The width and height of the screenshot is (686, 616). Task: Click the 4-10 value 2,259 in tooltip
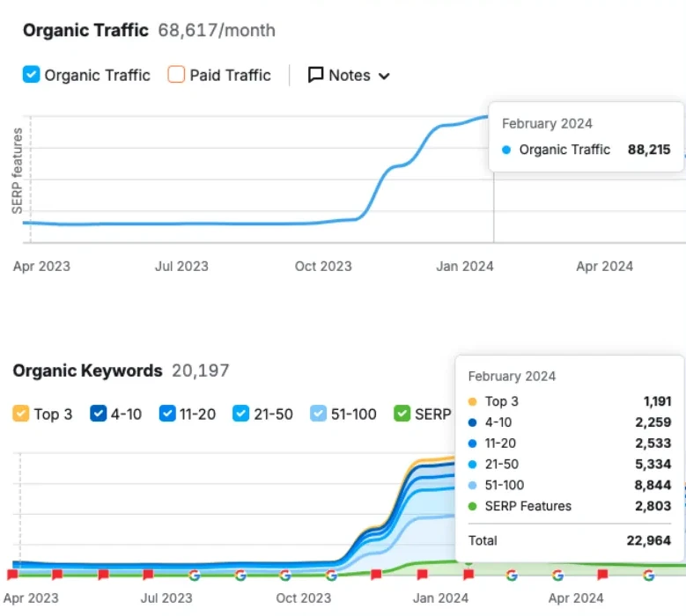[x=653, y=422]
